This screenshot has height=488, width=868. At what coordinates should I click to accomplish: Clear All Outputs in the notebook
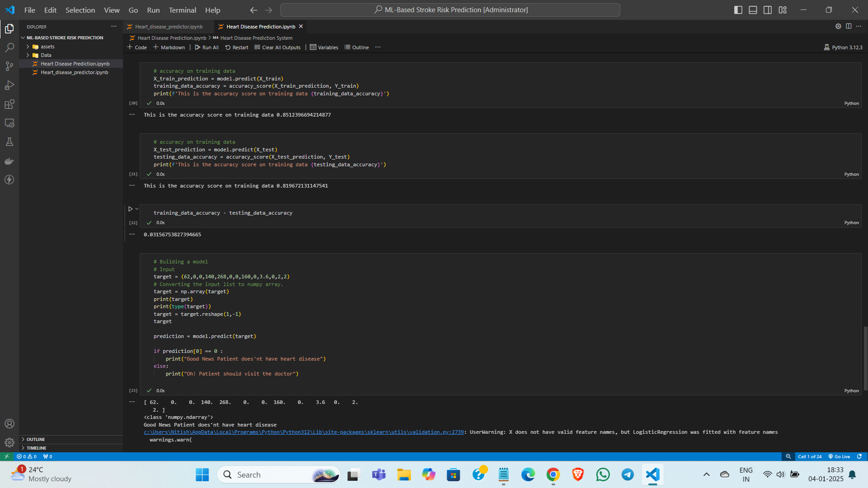277,47
